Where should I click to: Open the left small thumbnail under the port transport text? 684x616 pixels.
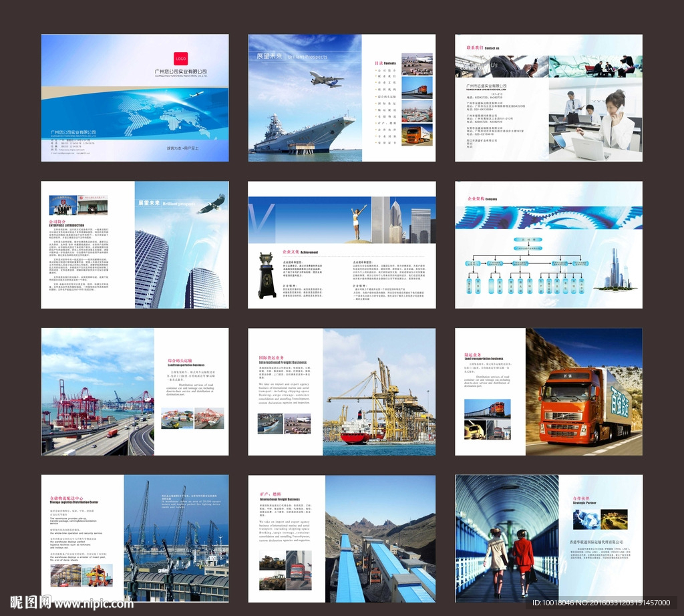coord(177,418)
